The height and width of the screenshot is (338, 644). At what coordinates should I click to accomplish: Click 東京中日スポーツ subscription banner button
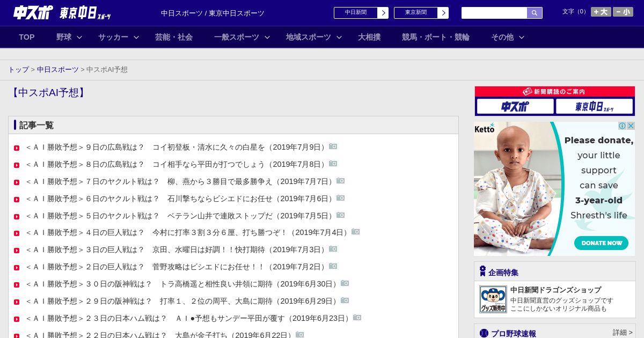595,106
